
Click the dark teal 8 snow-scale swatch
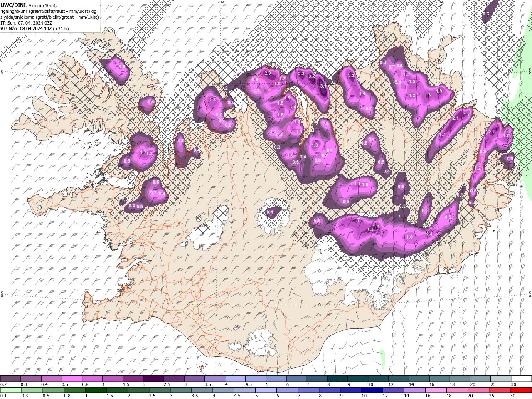pyautogui.click(x=338, y=379)
